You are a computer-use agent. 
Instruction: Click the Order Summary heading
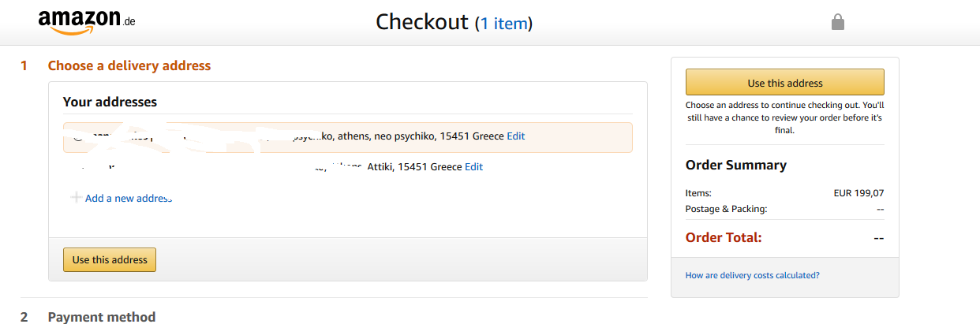pyautogui.click(x=736, y=166)
